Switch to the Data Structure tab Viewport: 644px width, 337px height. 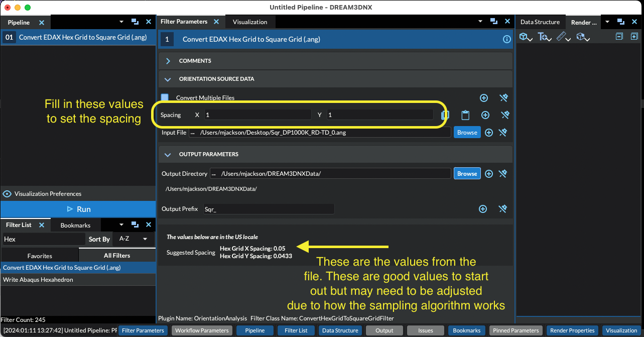click(540, 22)
